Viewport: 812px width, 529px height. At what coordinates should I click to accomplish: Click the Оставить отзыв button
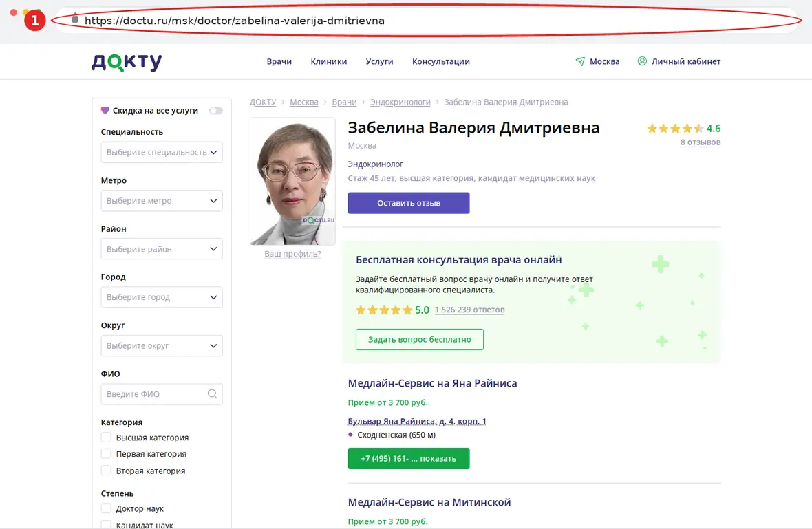pos(409,203)
